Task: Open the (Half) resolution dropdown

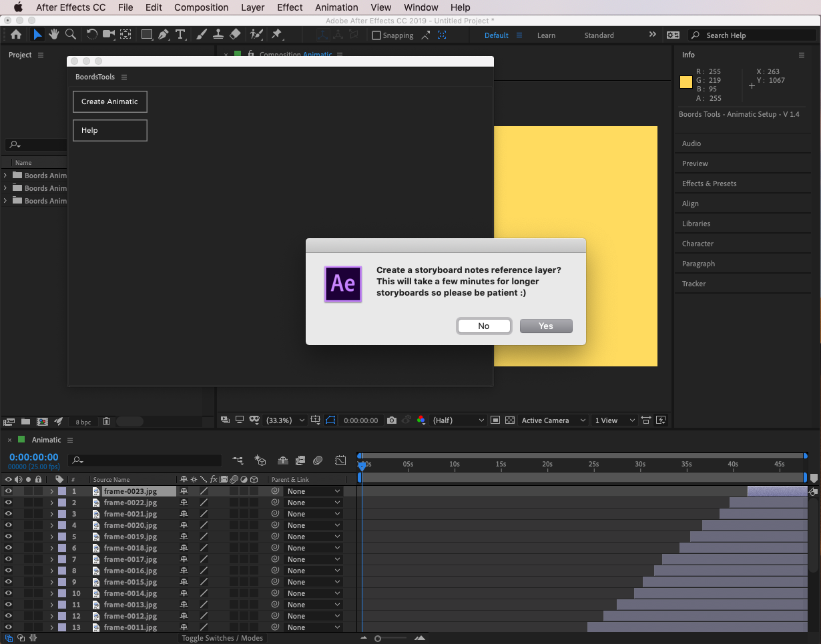Action: 458,420
